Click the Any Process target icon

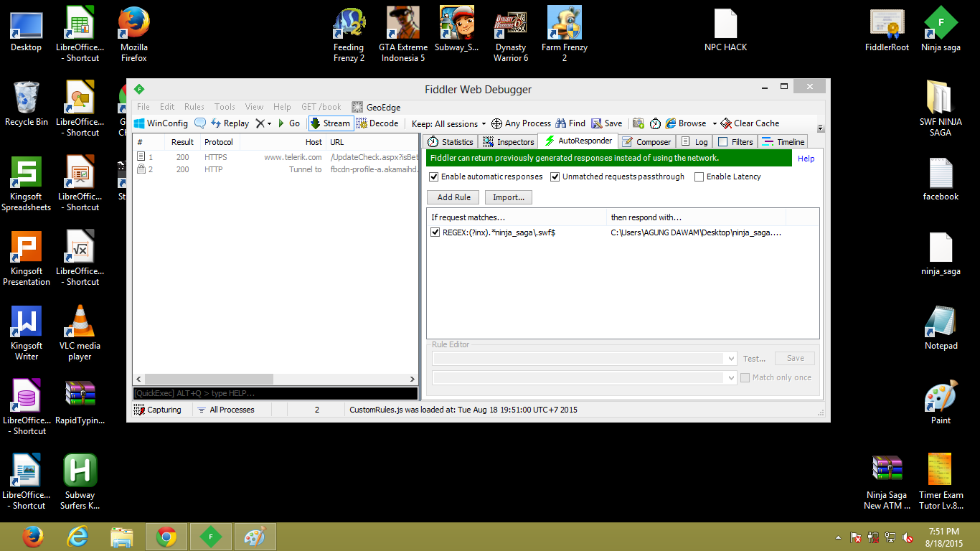pyautogui.click(x=496, y=123)
